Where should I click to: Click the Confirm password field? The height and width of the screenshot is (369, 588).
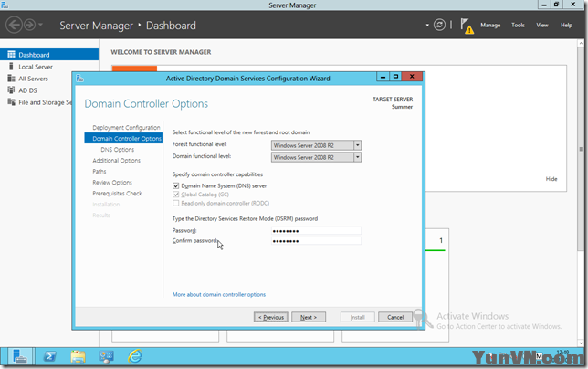pos(316,241)
